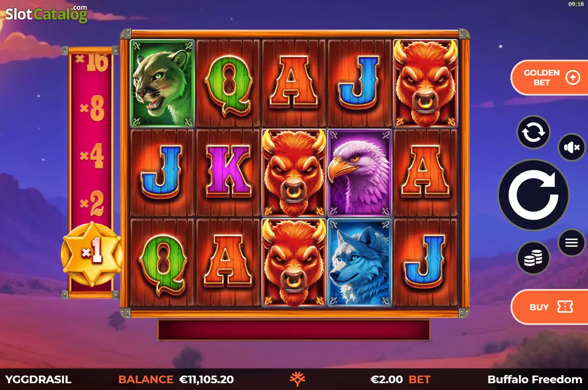Click the pink K symbol

228,172
